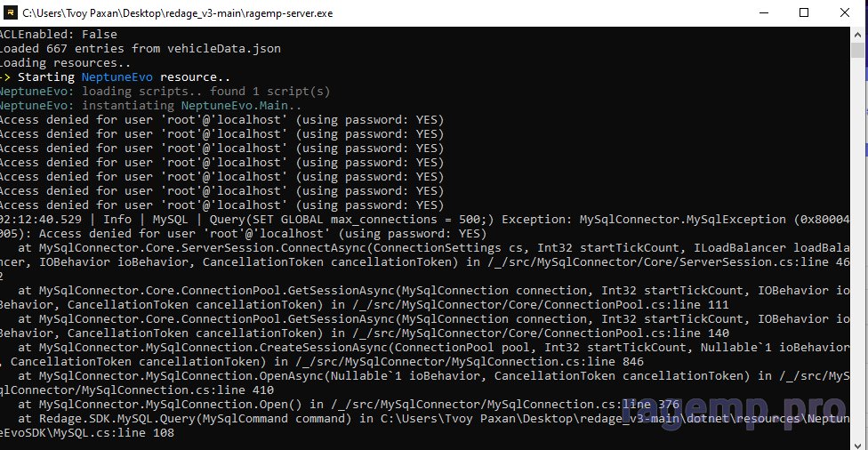Click the first "Access denied for user" line

(x=221, y=120)
